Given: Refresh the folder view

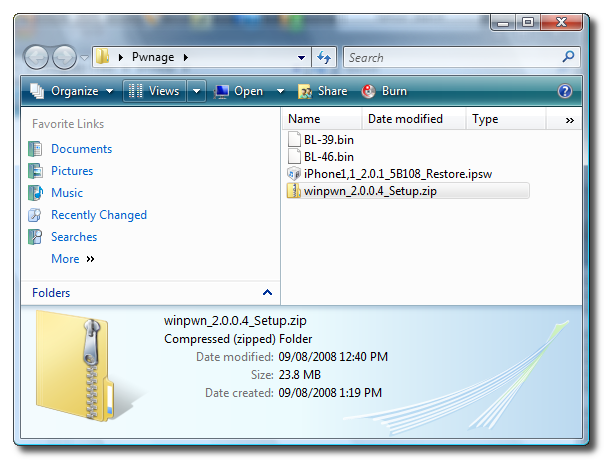Looking at the screenshot, I should [324, 57].
